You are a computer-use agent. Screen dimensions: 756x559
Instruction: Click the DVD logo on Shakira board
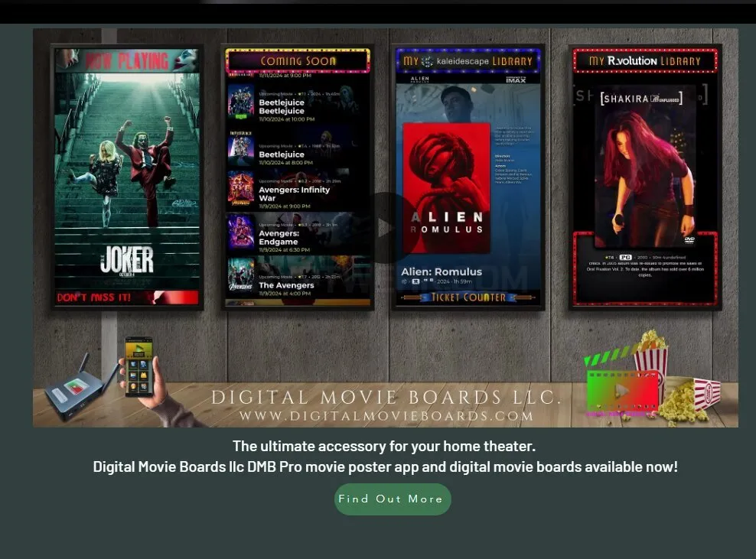tap(689, 239)
